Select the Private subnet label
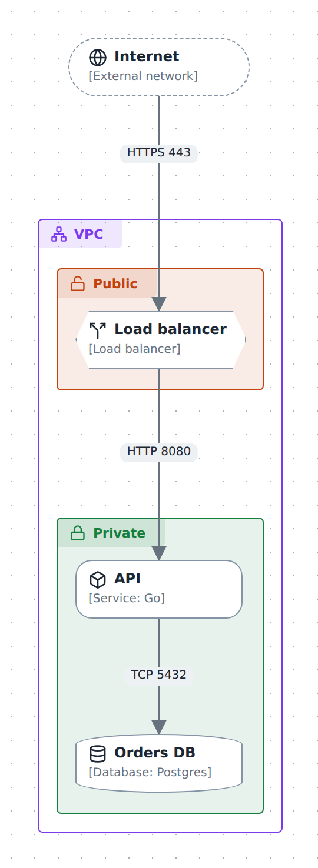Image resolution: width=318 pixels, height=868 pixels. pyautogui.click(x=119, y=533)
